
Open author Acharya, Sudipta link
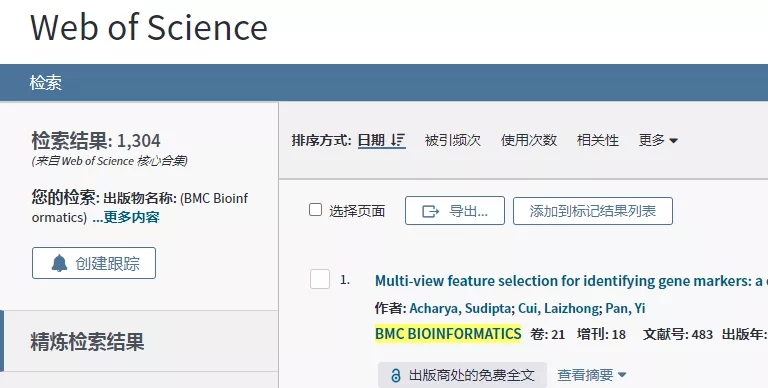[460, 308]
